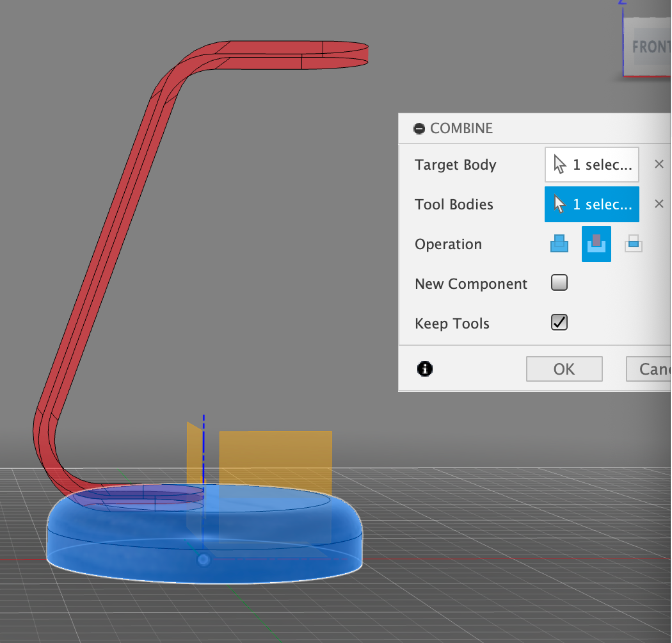Click the origin point at the base
This screenshot has height=643, width=672.
pos(204,560)
